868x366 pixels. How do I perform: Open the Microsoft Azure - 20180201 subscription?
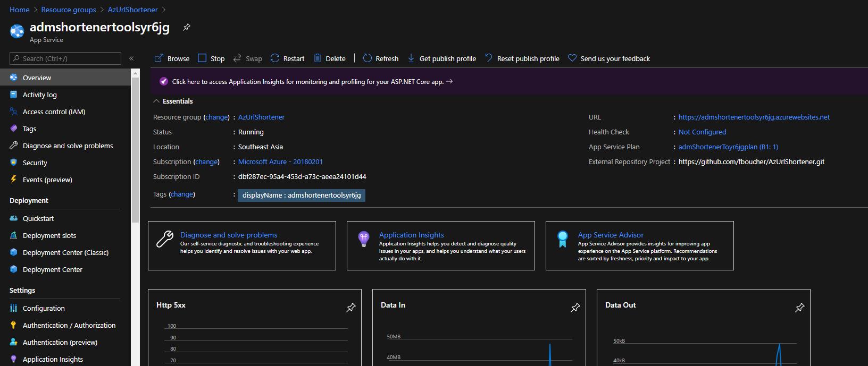[x=280, y=161]
